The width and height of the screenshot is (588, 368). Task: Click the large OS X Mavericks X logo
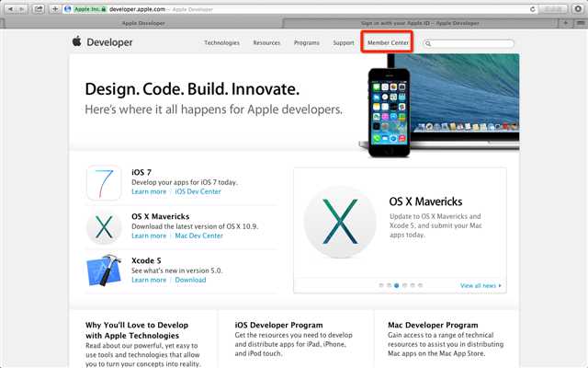(x=340, y=222)
